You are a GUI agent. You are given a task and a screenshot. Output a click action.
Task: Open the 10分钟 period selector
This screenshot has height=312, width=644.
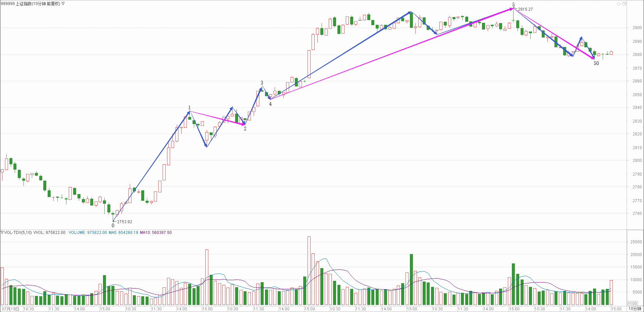coord(635,309)
